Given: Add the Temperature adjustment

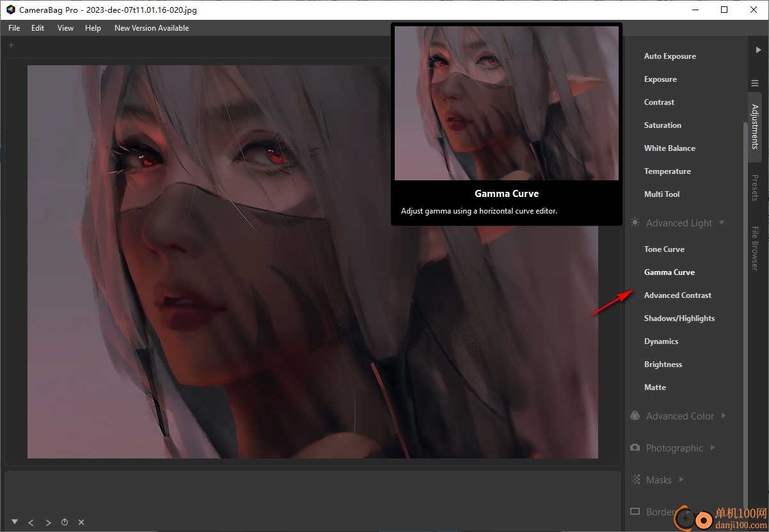Looking at the screenshot, I should coord(667,171).
